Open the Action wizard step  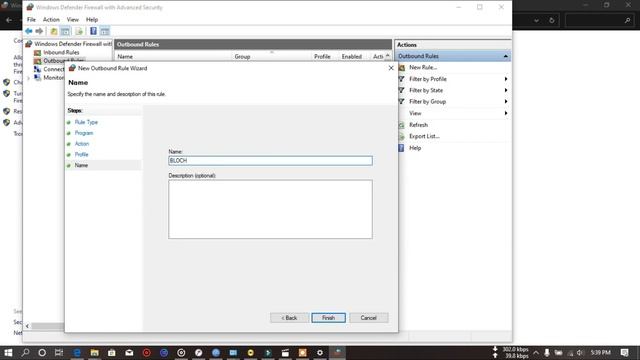[82, 144]
